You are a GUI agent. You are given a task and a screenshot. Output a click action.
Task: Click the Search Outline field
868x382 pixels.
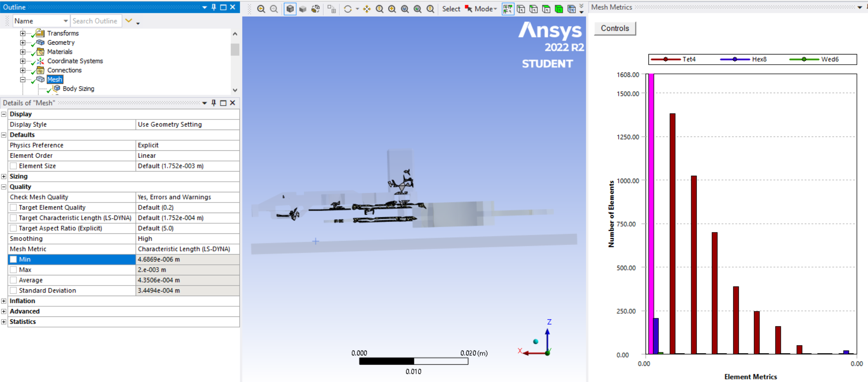[96, 21]
